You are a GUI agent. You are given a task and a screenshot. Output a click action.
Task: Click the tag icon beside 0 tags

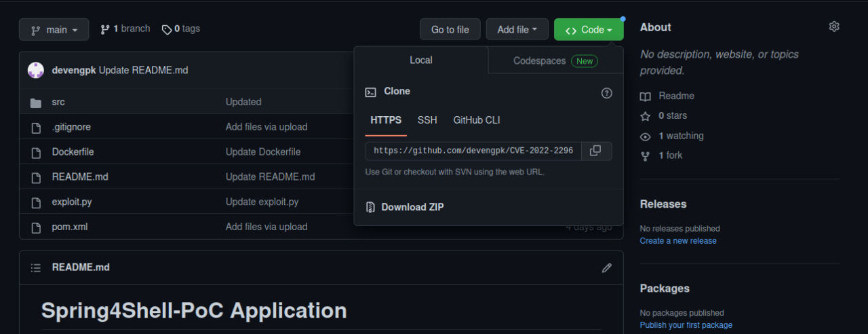point(166,29)
